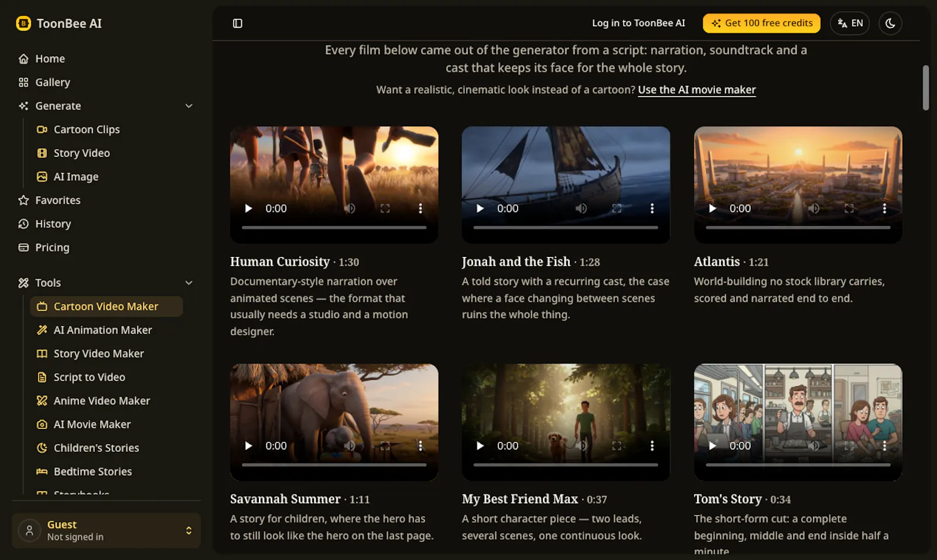The height and width of the screenshot is (560, 937).
Task: Collapse the sidebar with the panel icon
Action: [x=238, y=23]
